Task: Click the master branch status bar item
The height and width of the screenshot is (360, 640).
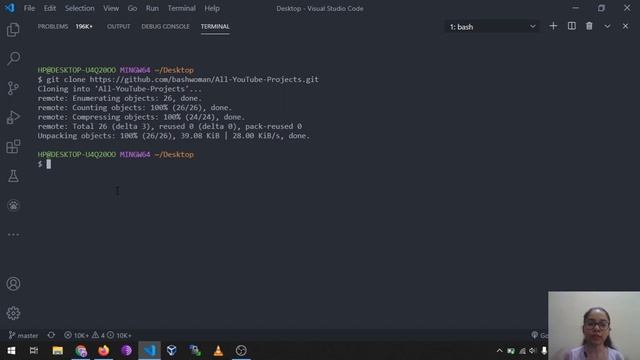Action: coord(23,335)
